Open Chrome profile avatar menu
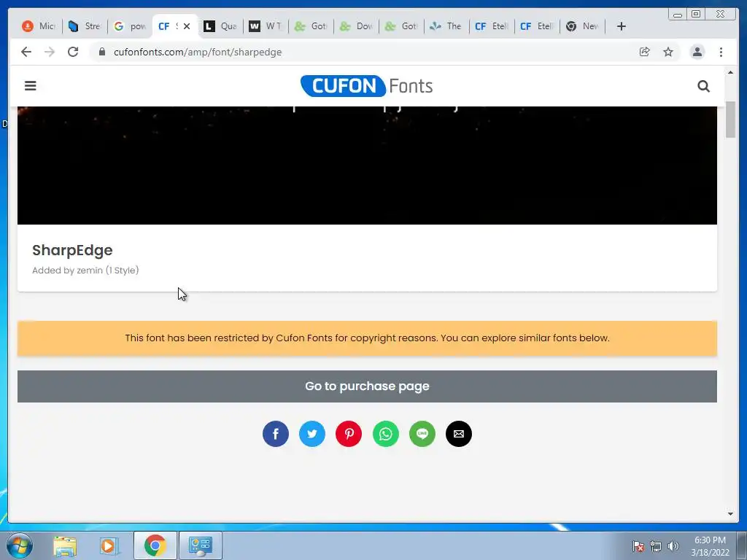Screen dimensions: 747x560 (x=697, y=52)
